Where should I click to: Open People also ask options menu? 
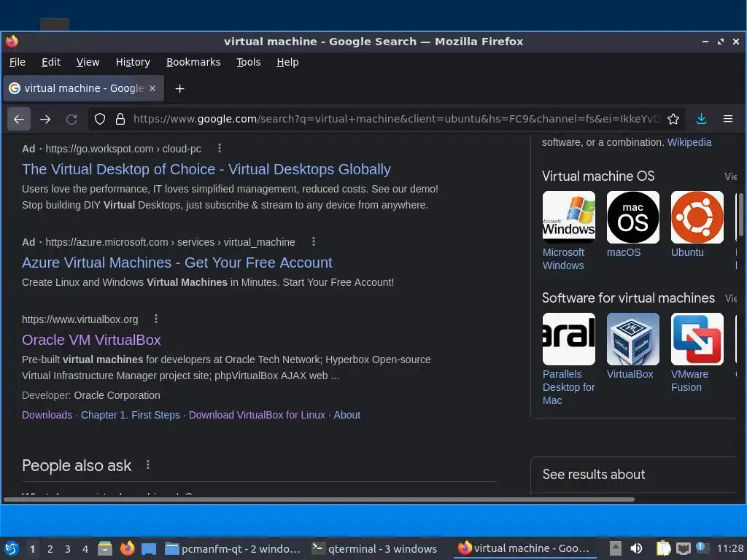147,464
